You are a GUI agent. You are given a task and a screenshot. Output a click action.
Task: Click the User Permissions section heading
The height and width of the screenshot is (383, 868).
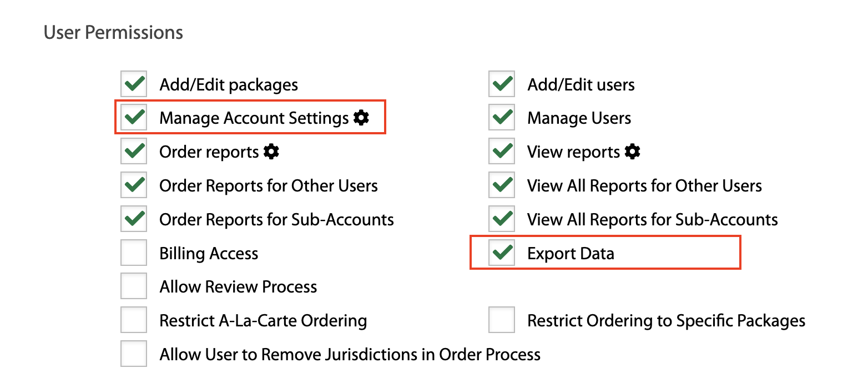(x=113, y=33)
